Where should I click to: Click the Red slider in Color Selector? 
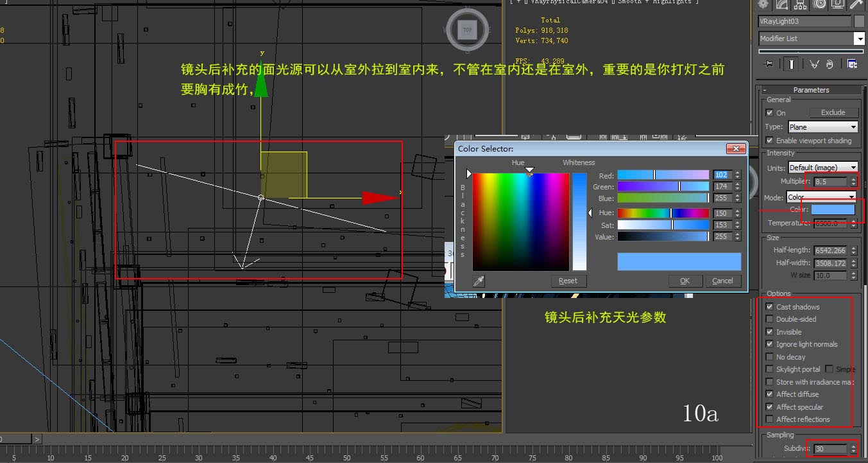pos(663,175)
